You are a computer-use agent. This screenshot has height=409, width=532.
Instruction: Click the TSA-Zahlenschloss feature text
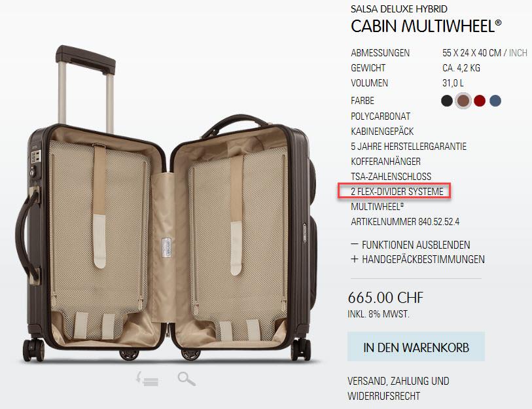(391, 177)
